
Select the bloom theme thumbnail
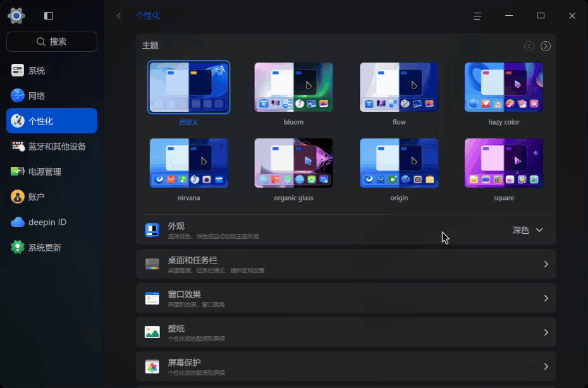293,87
